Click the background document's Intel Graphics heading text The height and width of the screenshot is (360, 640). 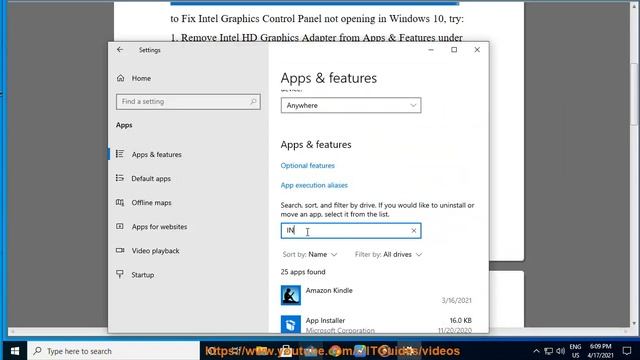click(x=317, y=19)
